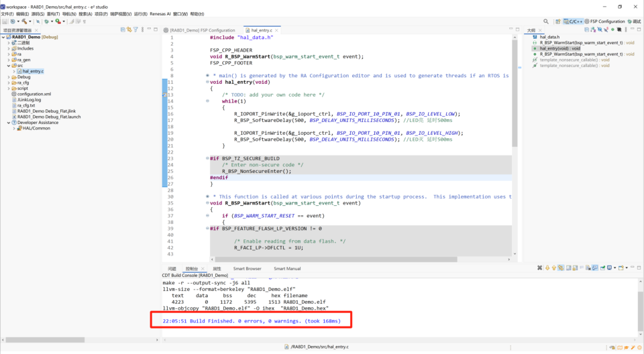The height and width of the screenshot is (354, 644).
Task: Click R_BSP_NonSecureEnter(); on line 25
Action: pyautogui.click(x=257, y=171)
